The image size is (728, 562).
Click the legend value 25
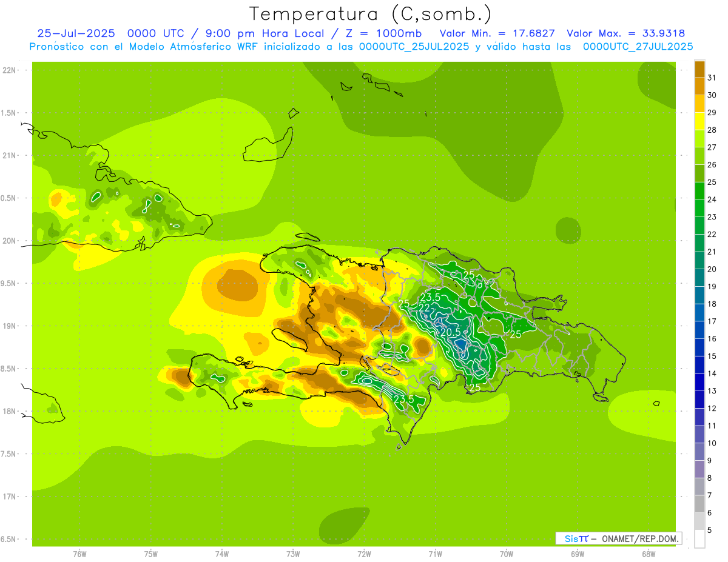pyautogui.click(x=712, y=182)
